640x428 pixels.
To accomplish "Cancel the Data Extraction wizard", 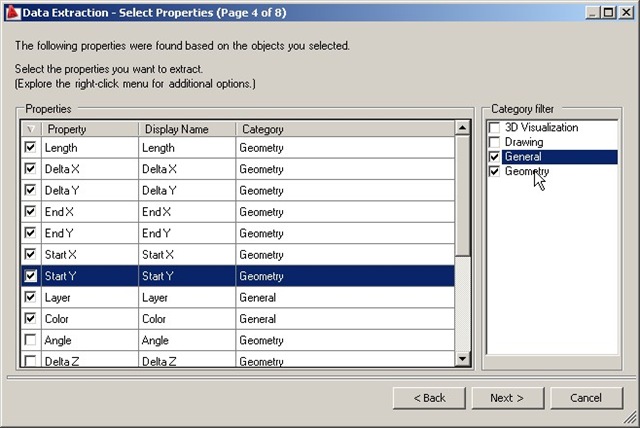I will (x=587, y=398).
